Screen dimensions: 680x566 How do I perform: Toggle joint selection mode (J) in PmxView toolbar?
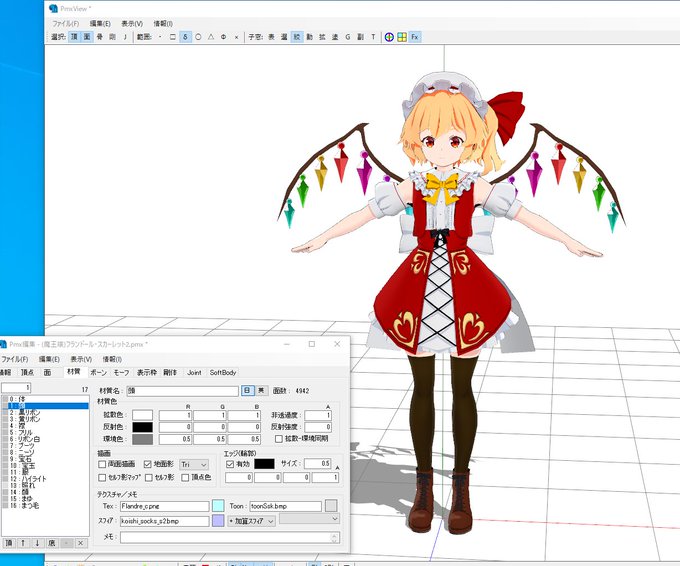[x=125, y=37]
